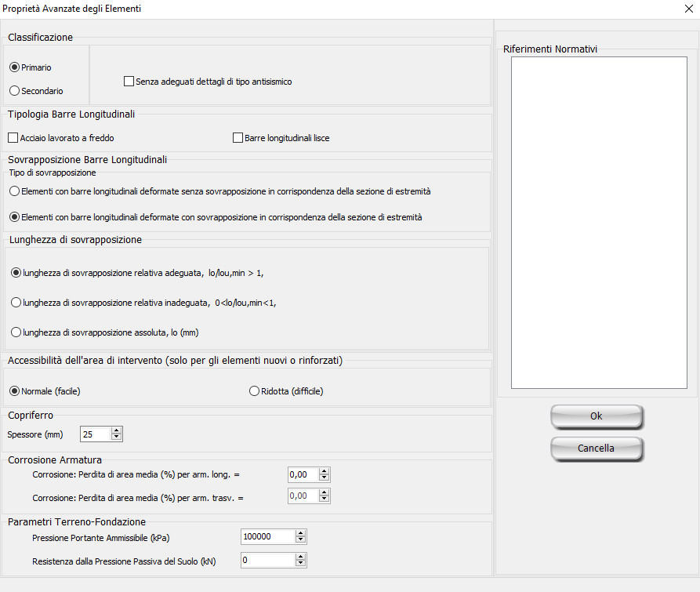Decrease the Copriferro Spessore value
Screen dimensions: 700x592
tap(117, 438)
